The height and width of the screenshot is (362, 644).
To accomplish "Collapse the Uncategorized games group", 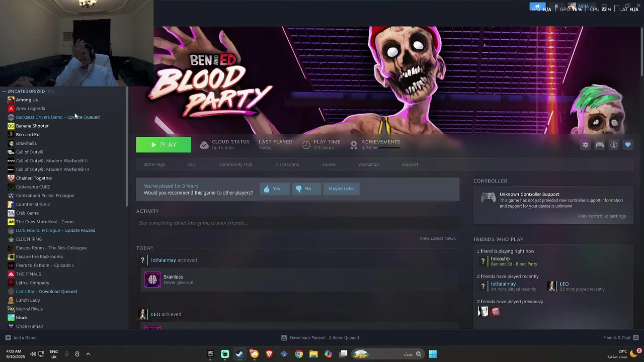I will point(5,92).
